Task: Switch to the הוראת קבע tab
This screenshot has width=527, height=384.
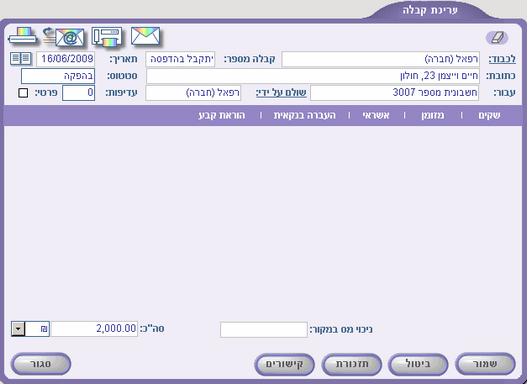Action: [222, 115]
